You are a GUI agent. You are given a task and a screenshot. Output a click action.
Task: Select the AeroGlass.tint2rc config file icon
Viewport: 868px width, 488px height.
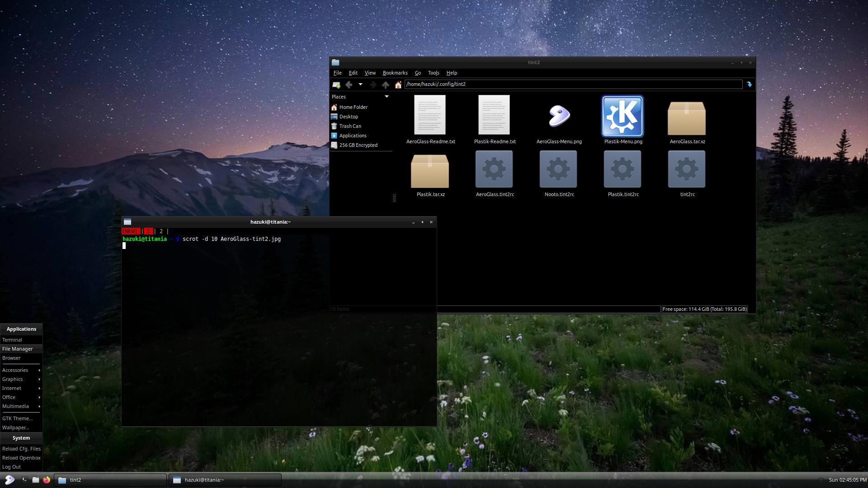coord(494,169)
